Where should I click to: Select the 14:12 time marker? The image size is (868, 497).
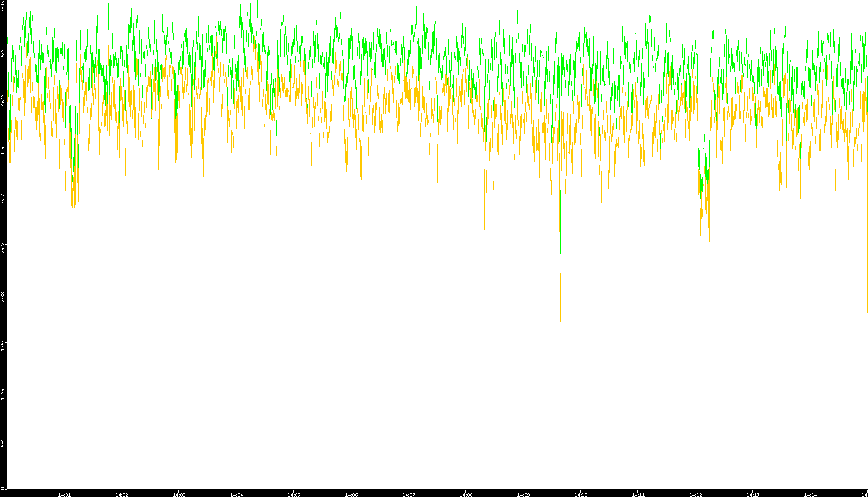click(x=695, y=495)
